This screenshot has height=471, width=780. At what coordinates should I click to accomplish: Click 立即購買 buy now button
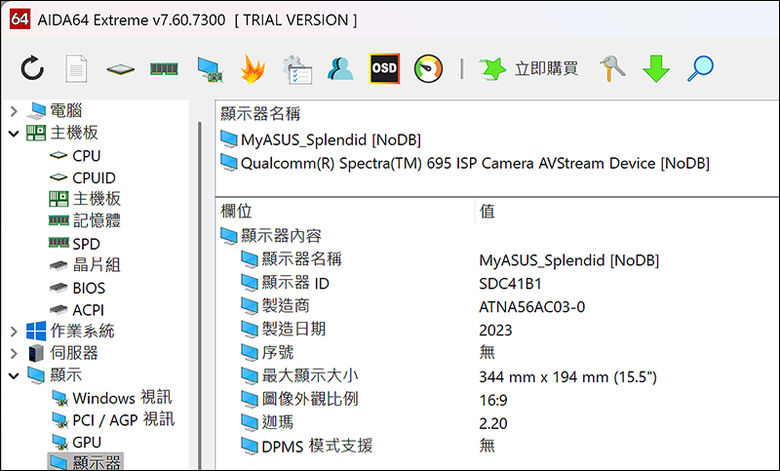[x=546, y=69]
